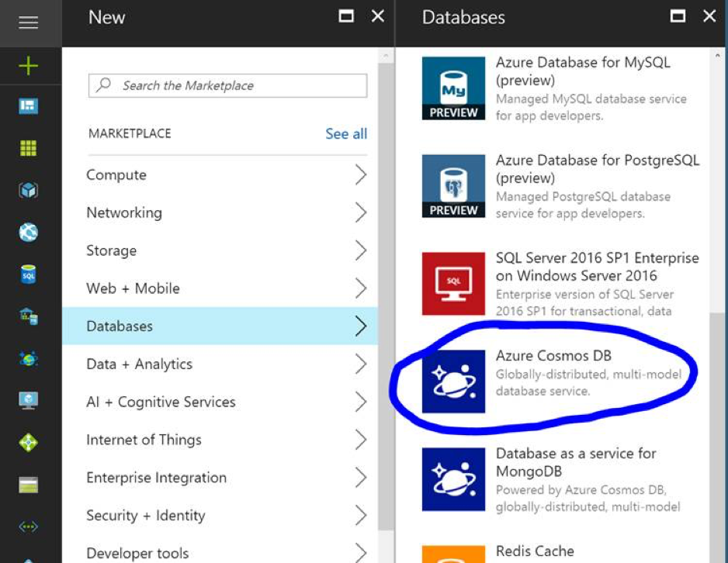Focus the Search the Marketplace field
This screenshot has width=728, height=563.
227,85
